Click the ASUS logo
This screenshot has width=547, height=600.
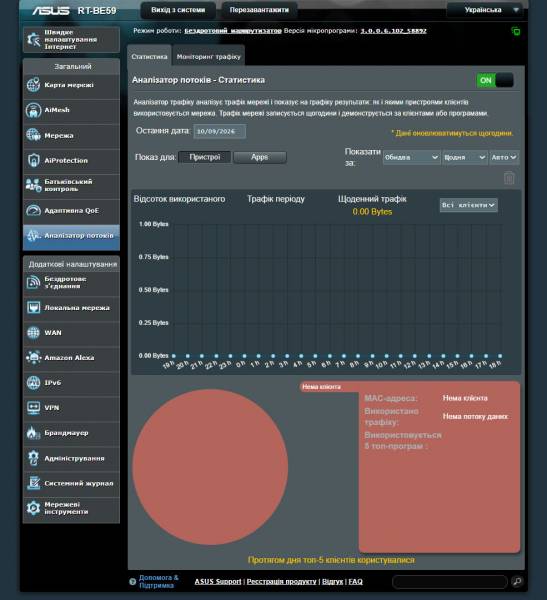[51, 11]
